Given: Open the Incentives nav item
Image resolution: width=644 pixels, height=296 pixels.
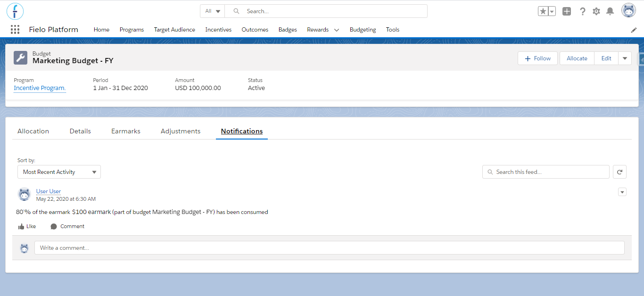Looking at the screenshot, I should 218,30.
